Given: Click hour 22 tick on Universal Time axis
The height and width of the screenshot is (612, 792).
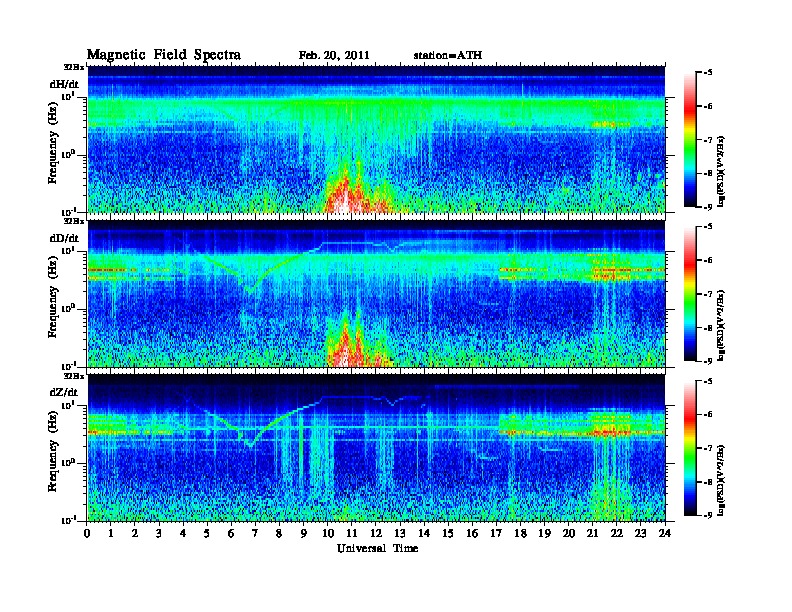Looking at the screenshot, I should click(x=617, y=533).
